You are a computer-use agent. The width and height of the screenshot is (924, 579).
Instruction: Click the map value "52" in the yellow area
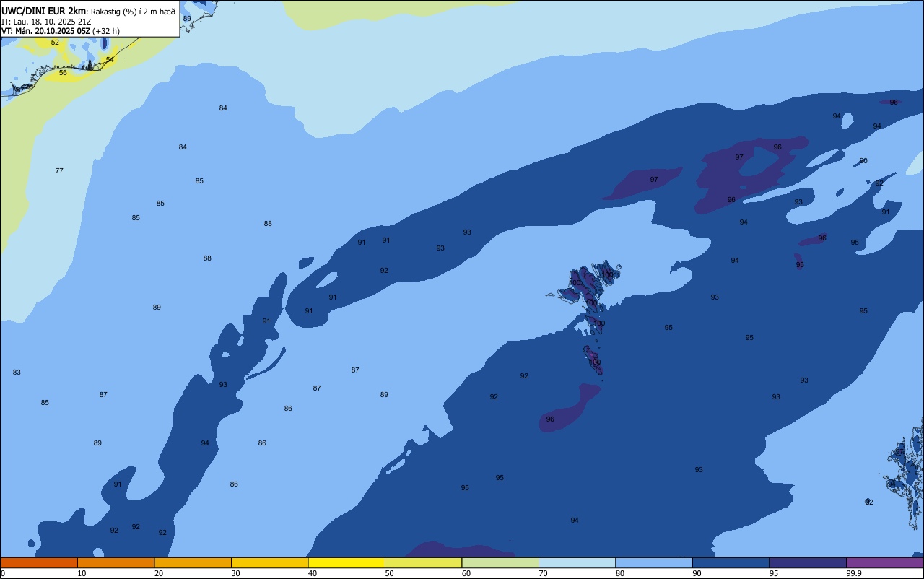[55, 43]
